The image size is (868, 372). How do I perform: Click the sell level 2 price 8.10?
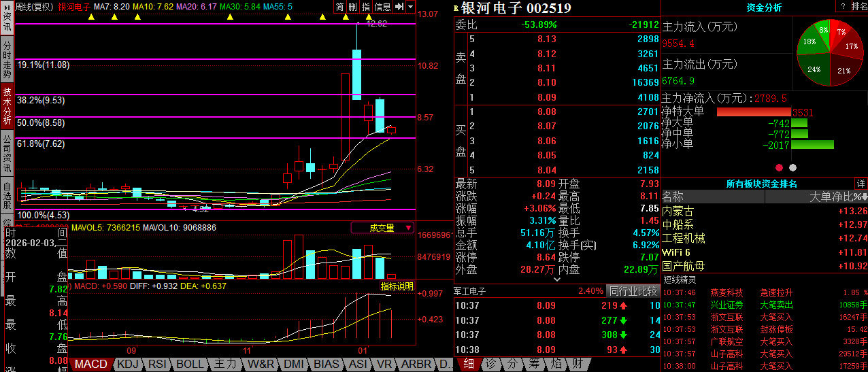[546, 82]
